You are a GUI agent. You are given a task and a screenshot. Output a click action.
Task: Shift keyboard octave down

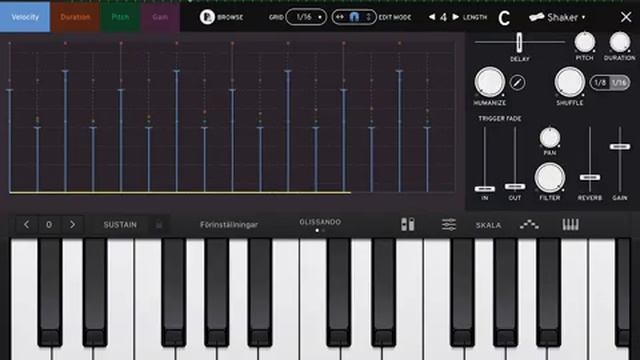(x=27, y=224)
